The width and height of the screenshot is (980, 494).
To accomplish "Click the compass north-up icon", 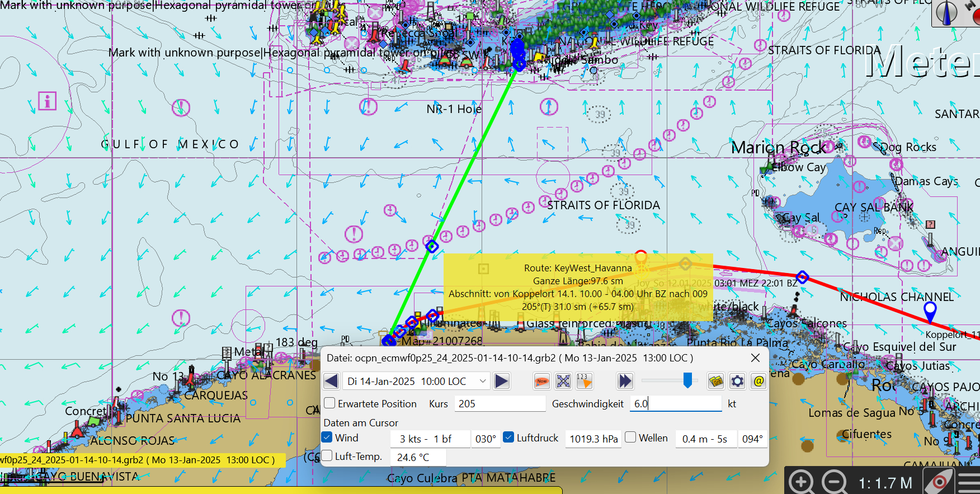I will pos(946,13).
